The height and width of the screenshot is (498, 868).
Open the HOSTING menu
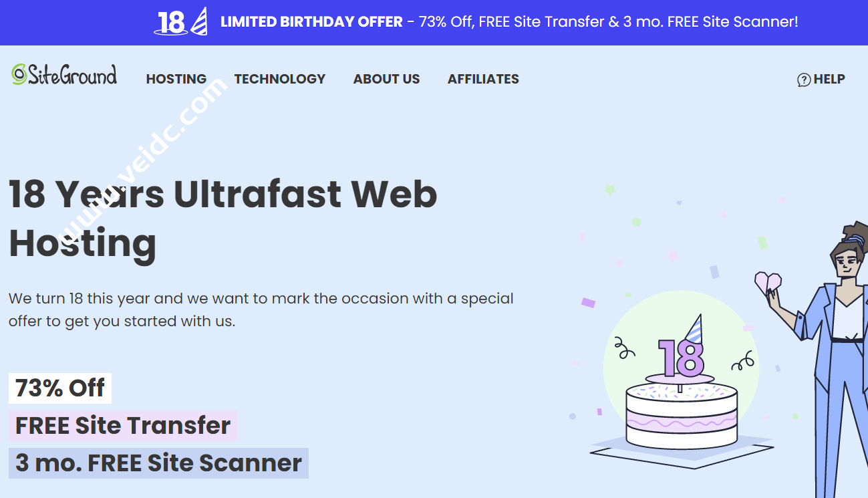[176, 79]
